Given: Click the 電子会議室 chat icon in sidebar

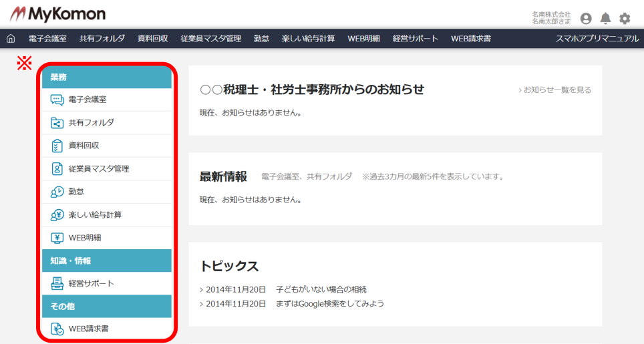Looking at the screenshot, I should coord(57,100).
